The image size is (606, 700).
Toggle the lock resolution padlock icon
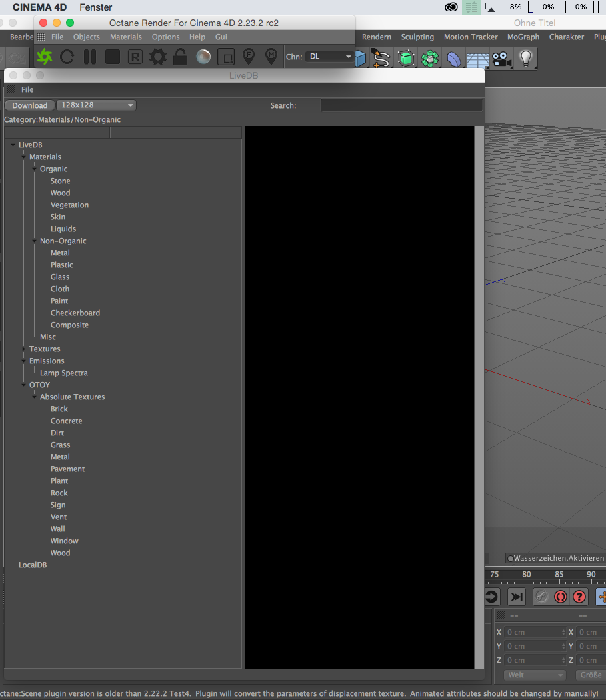tap(181, 57)
